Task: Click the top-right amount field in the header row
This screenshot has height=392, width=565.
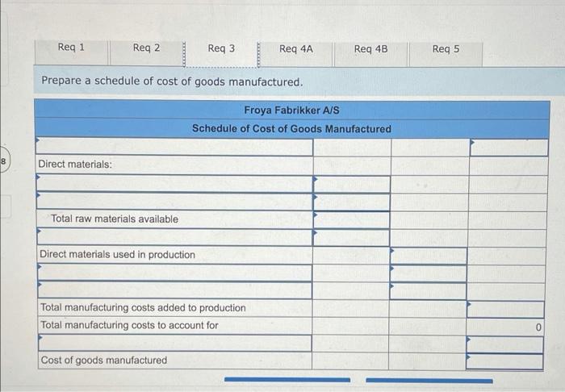Action: click(509, 148)
